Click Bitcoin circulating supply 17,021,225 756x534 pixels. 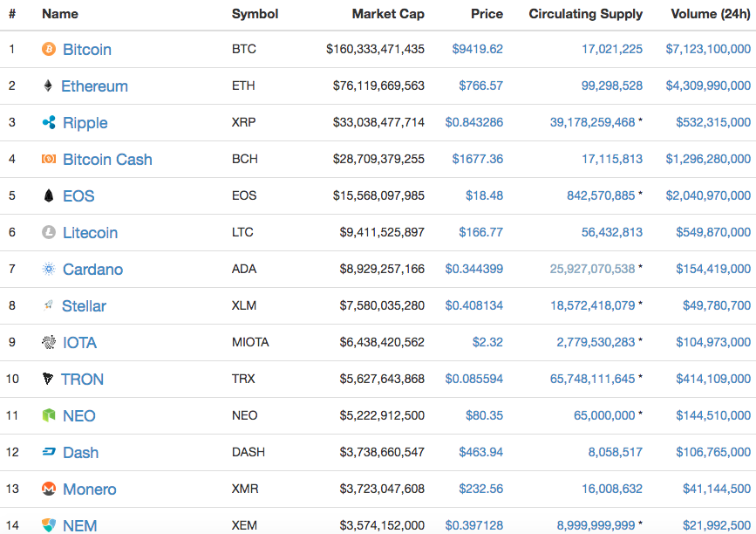[x=612, y=49]
